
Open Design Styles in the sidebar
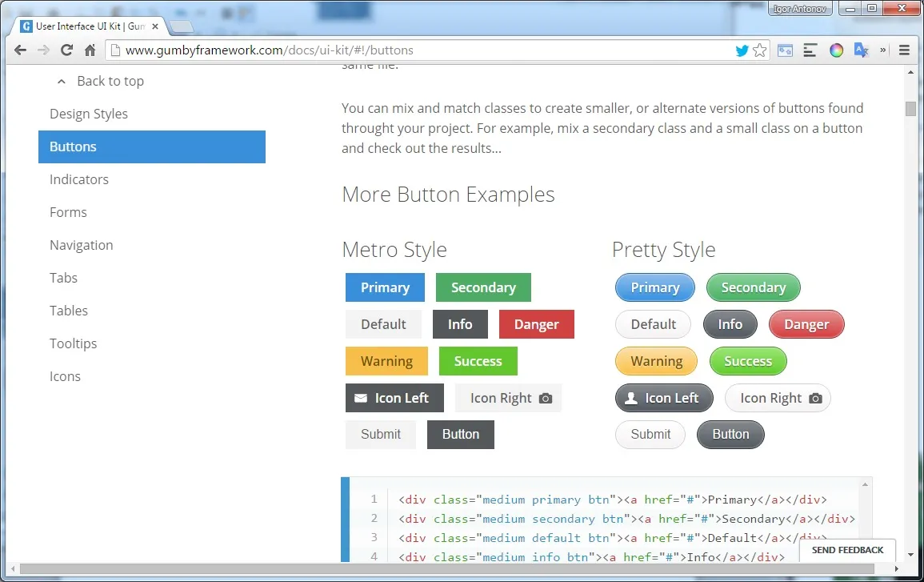(x=88, y=114)
